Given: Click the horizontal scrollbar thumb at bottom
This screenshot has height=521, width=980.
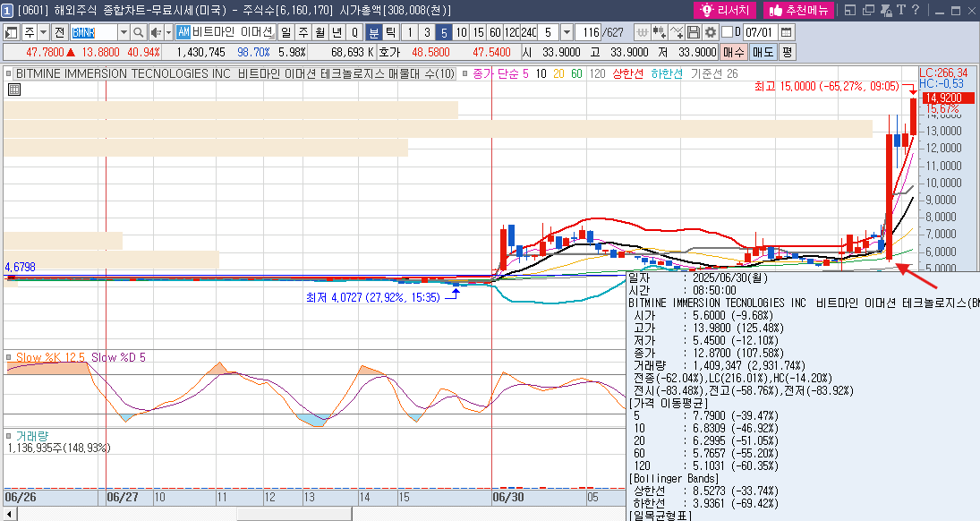Looking at the screenshot, I should (294, 514).
